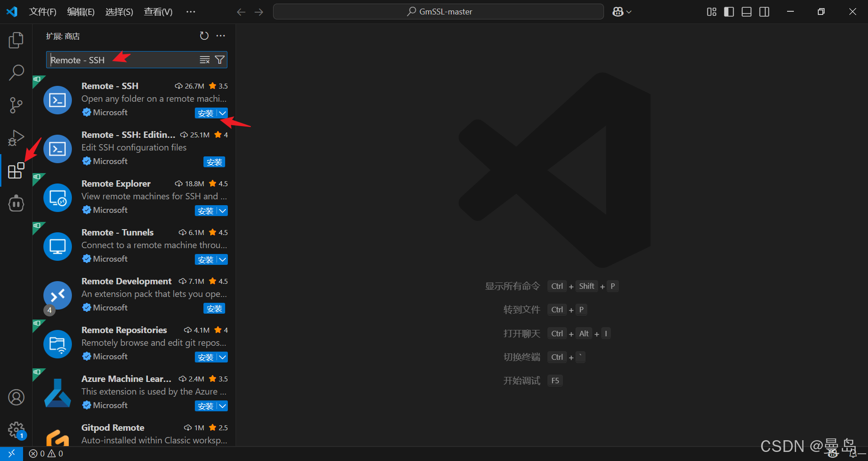
Task: Clear extension search results icon
Action: pos(205,60)
